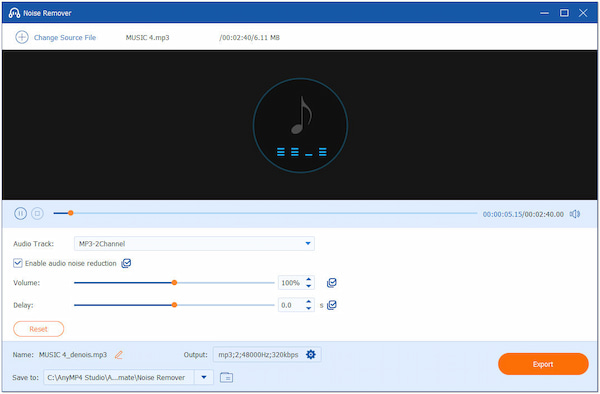Click the Delay slider handle
The width and height of the screenshot is (600, 394).
[174, 305]
